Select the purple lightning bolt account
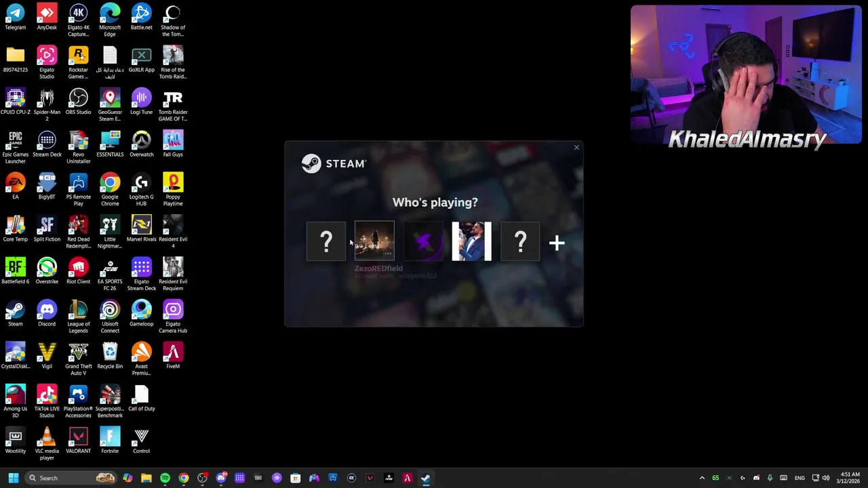The image size is (868, 488). point(423,241)
